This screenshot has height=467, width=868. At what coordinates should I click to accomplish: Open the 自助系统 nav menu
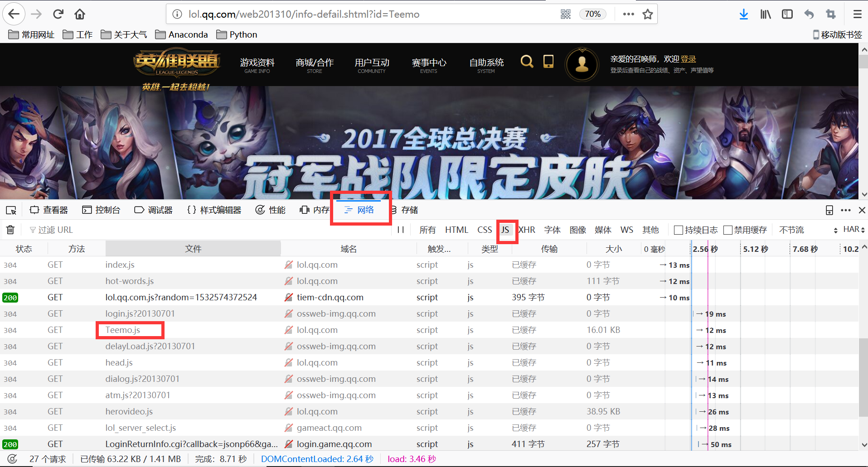click(486, 65)
